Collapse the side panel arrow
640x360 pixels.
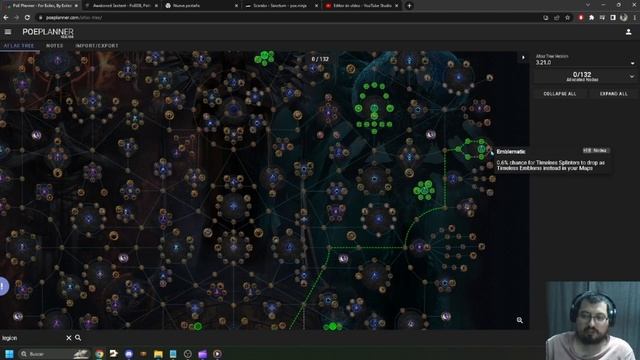click(523, 58)
